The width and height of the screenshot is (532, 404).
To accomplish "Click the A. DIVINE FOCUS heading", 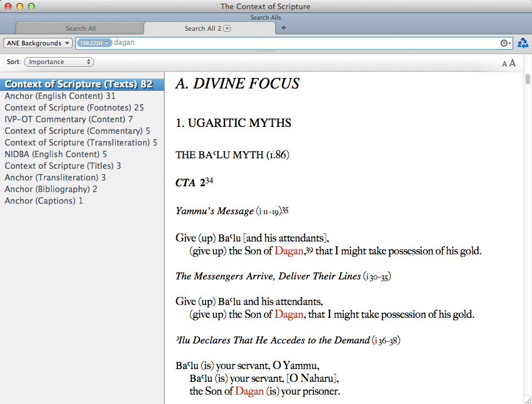I will point(237,84).
